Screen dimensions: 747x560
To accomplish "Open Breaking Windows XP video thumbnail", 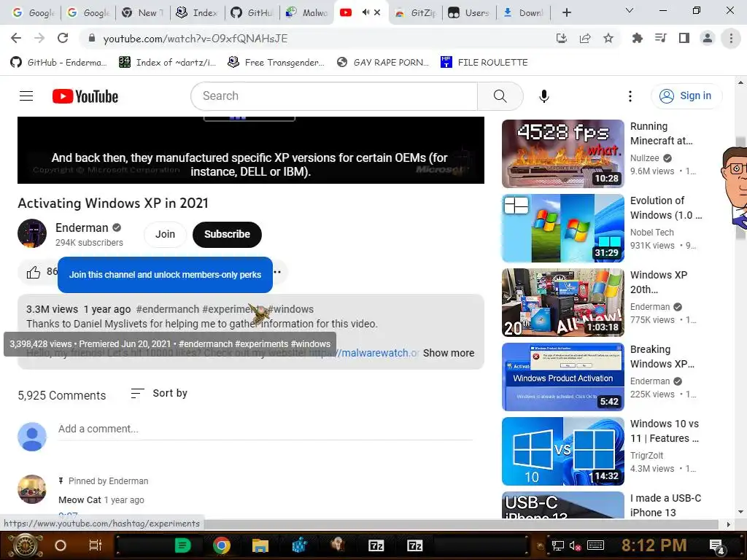I will 562,376.
